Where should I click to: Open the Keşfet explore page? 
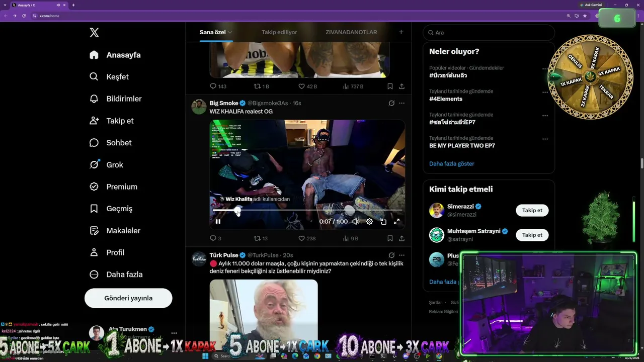click(x=109, y=77)
